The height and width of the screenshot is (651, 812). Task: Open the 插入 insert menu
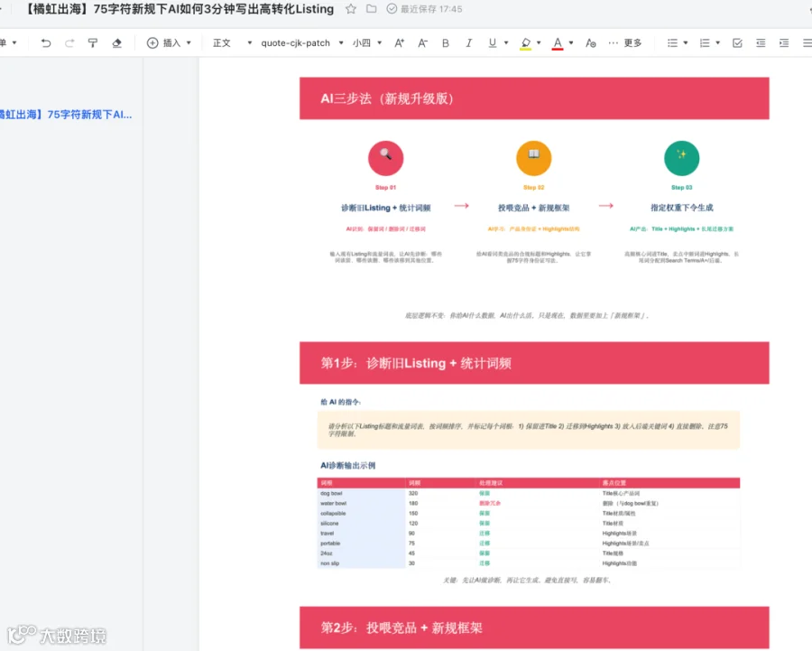coord(169,43)
